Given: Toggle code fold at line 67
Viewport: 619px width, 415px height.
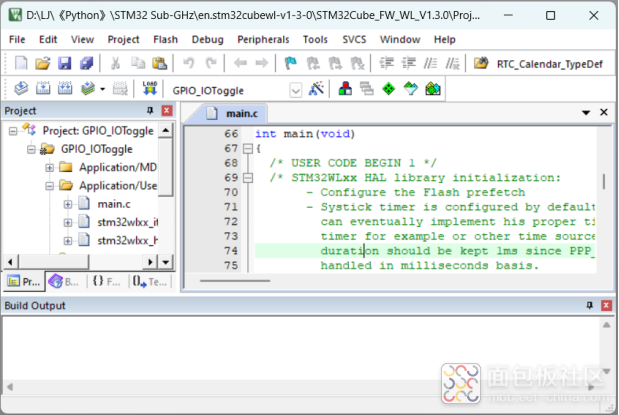Looking at the screenshot, I should click(x=247, y=148).
